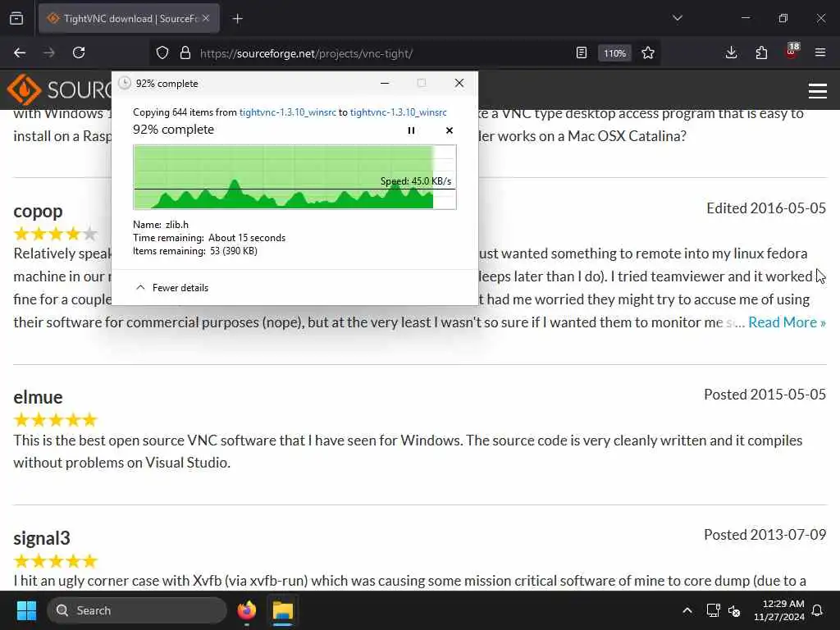Show hidden system tray icons
The width and height of the screenshot is (840, 630).
(687, 610)
